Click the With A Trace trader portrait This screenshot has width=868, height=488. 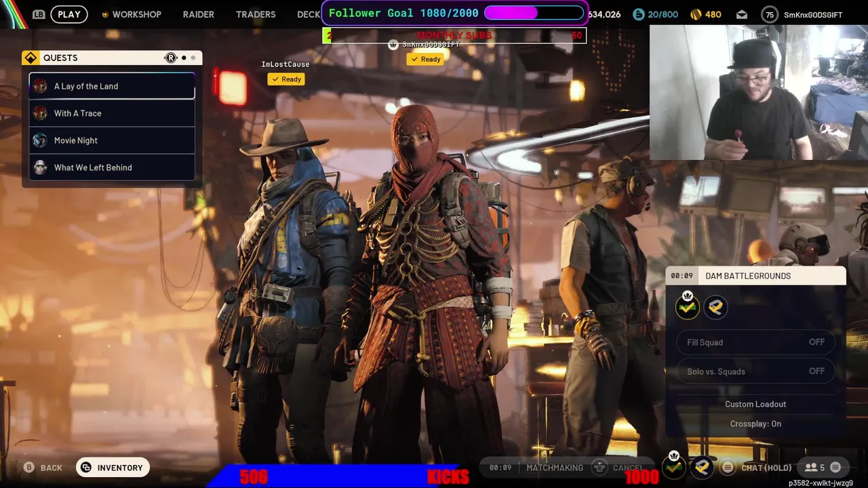tap(40, 113)
